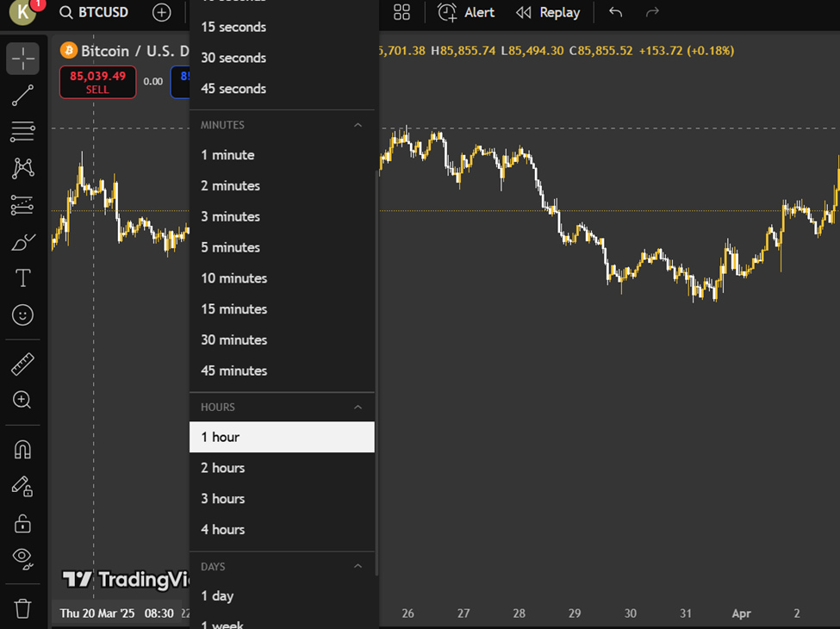The height and width of the screenshot is (629, 840).
Task: Redo the chart action
Action: pyautogui.click(x=652, y=12)
